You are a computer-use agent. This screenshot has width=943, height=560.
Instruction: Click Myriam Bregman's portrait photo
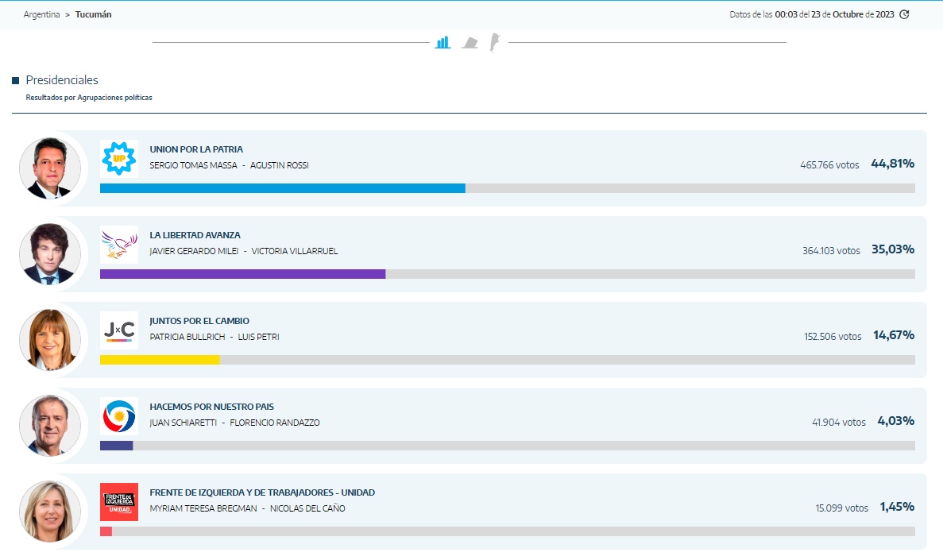tap(50, 511)
